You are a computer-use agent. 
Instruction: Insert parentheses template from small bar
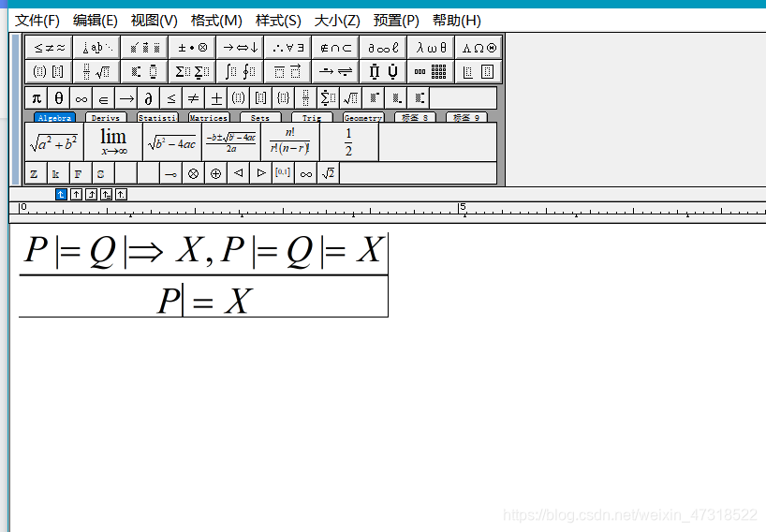(239, 98)
